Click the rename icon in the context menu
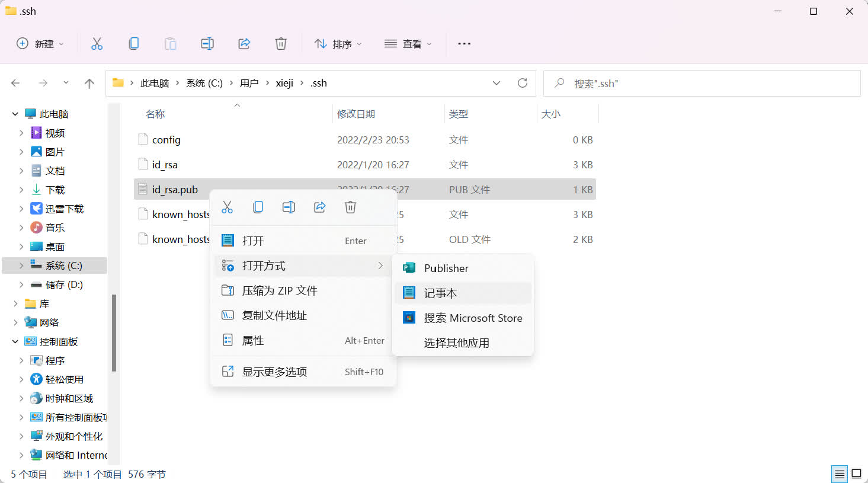 pyautogui.click(x=289, y=207)
